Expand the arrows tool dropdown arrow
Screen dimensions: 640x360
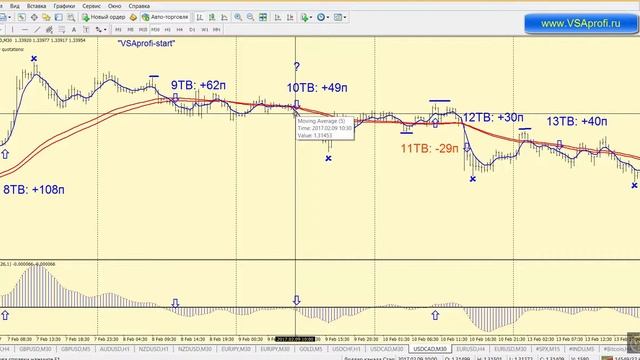[105, 30]
